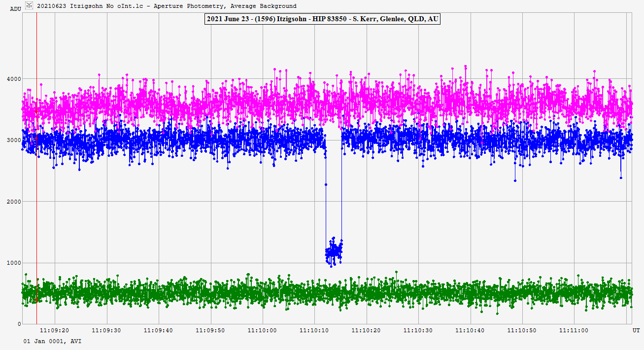
Task: Click the ADU axis label
Action: [x=15, y=9]
